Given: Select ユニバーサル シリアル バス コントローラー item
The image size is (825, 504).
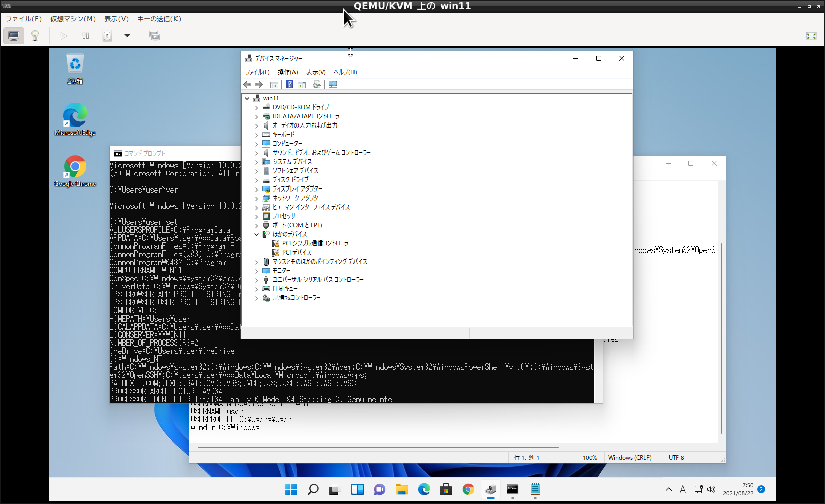Looking at the screenshot, I should coord(318,280).
